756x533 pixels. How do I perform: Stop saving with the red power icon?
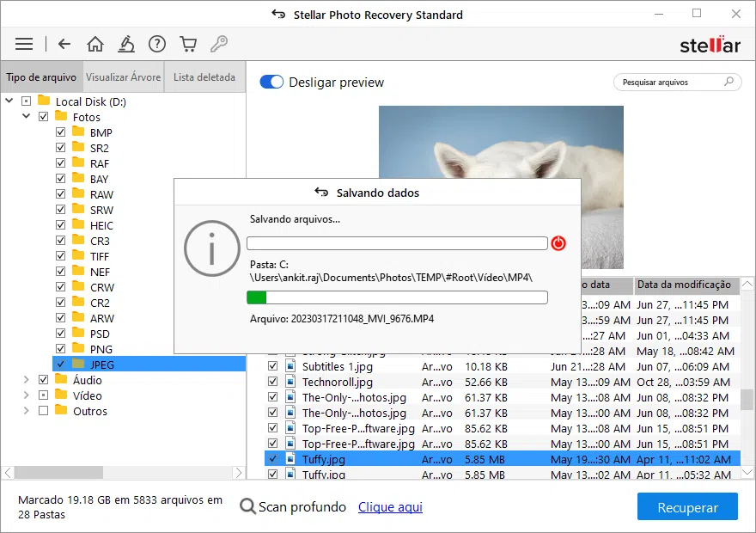[558, 243]
